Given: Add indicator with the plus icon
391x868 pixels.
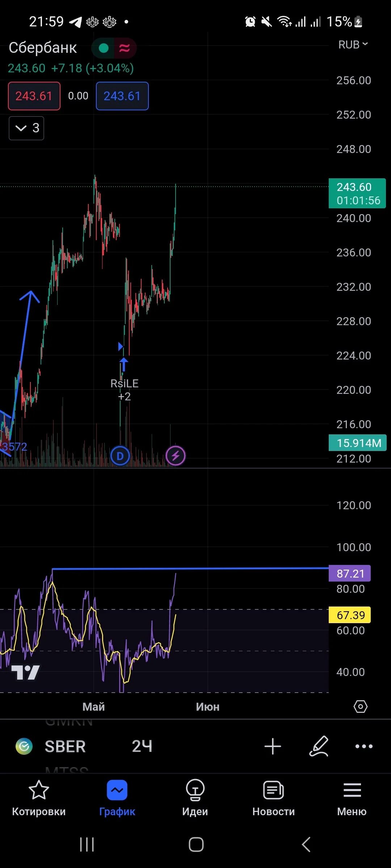Looking at the screenshot, I should point(273,746).
